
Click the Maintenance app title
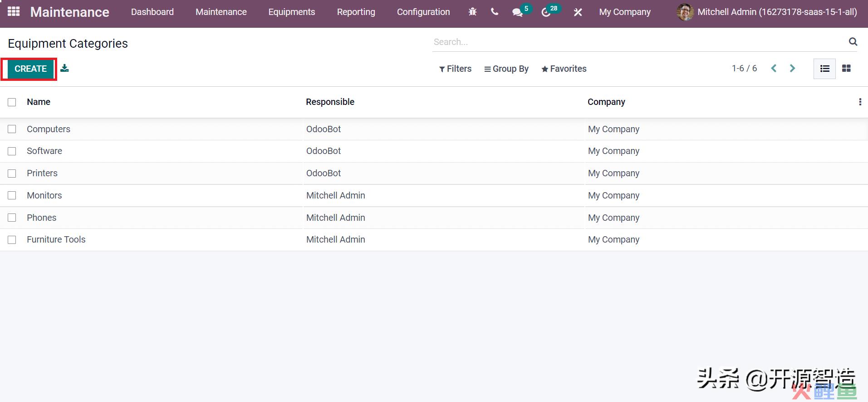tap(70, 12)
